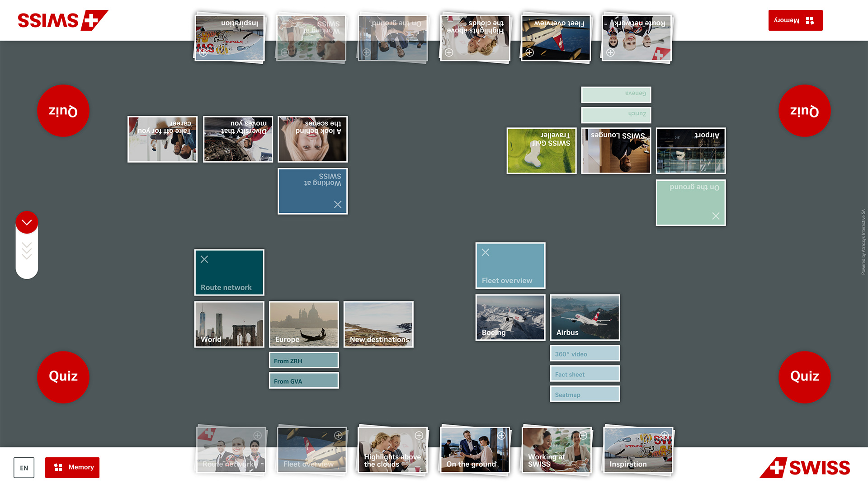
Task: Expand the bottom Inspiration card plus icon
Action: coord(665,435)
